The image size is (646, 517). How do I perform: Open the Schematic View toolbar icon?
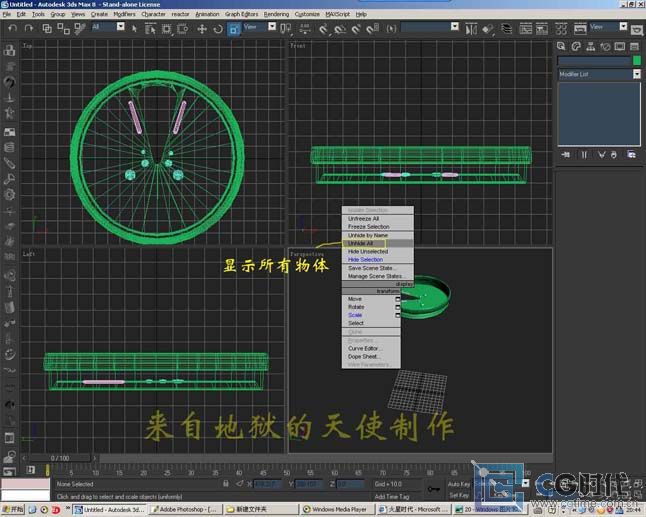click(x=542, y=29)
